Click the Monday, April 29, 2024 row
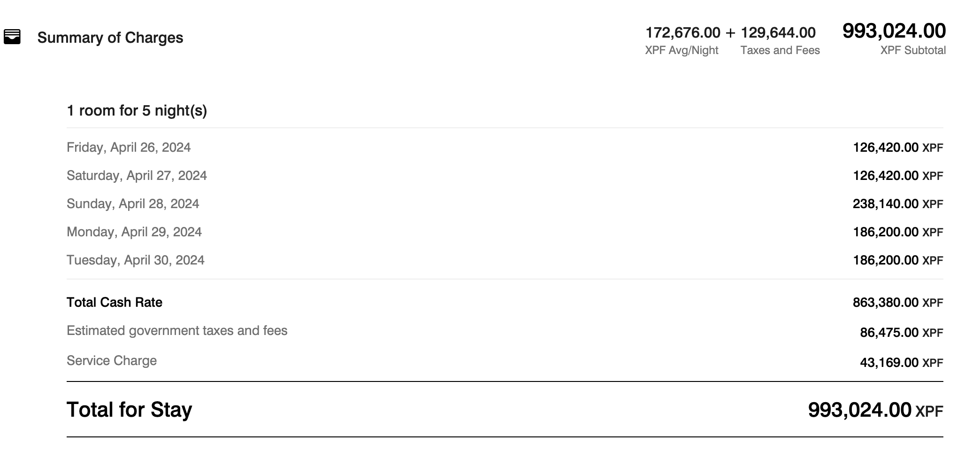 point(505,232)
